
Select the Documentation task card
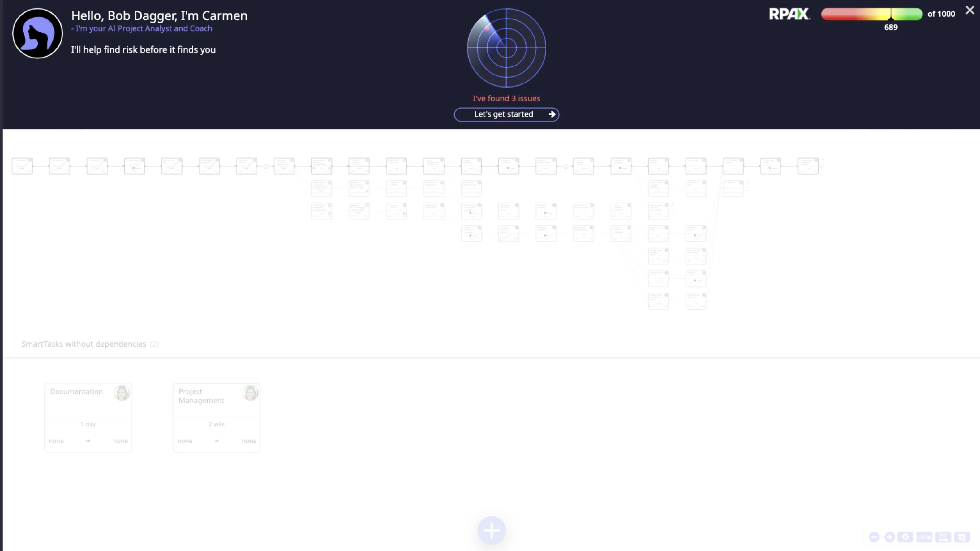[x=88, y=417]
